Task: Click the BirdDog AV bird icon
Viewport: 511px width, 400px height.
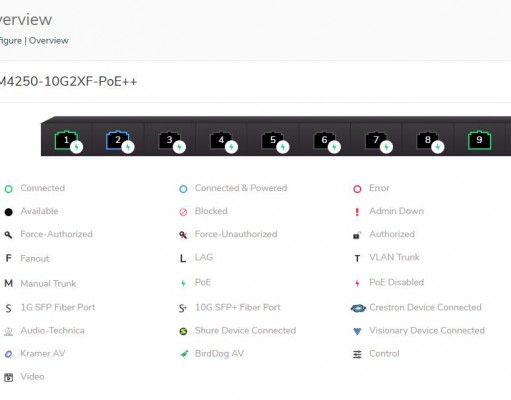Action: (184, 354)
